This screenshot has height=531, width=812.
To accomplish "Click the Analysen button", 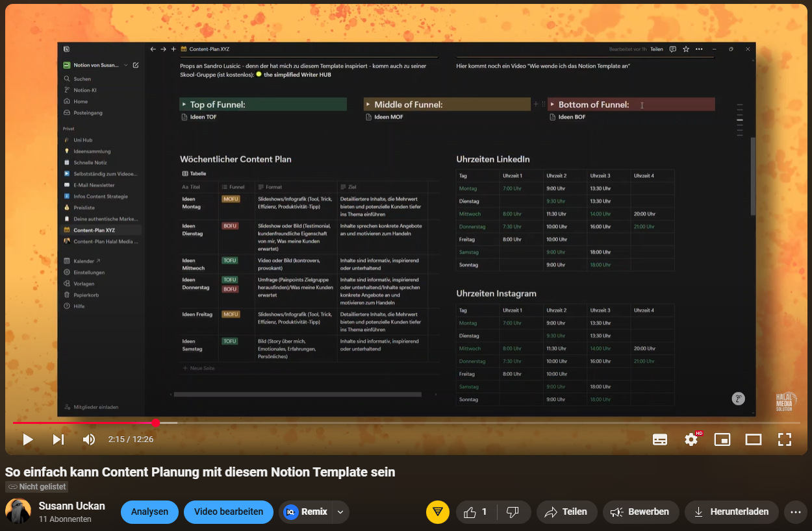I will pyautogui.click(x=149, y=512).
